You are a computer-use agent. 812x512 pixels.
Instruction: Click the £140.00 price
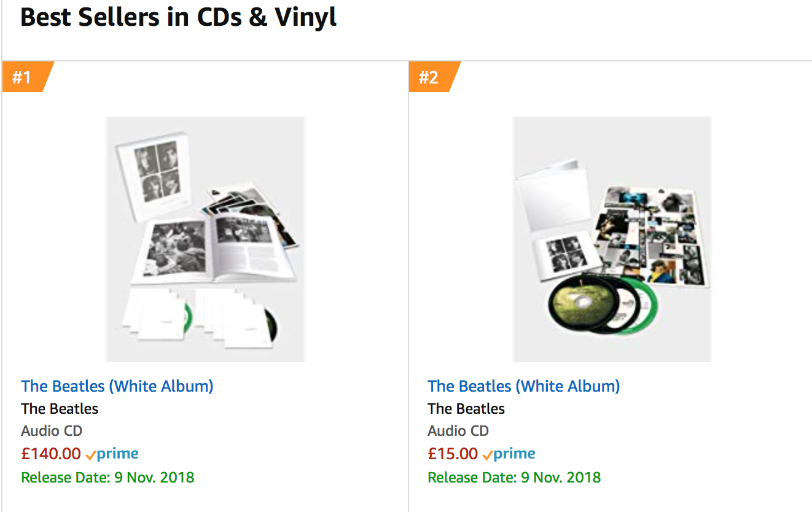(x=51, y=454)
